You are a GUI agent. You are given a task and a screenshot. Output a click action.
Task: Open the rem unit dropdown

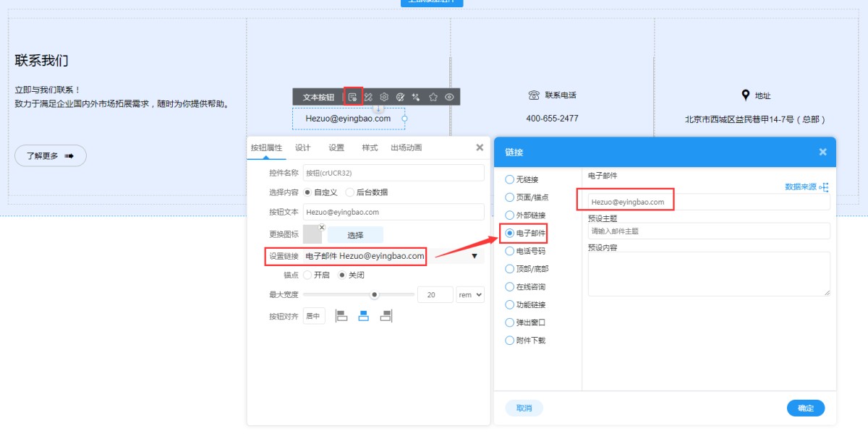point(470,294)
